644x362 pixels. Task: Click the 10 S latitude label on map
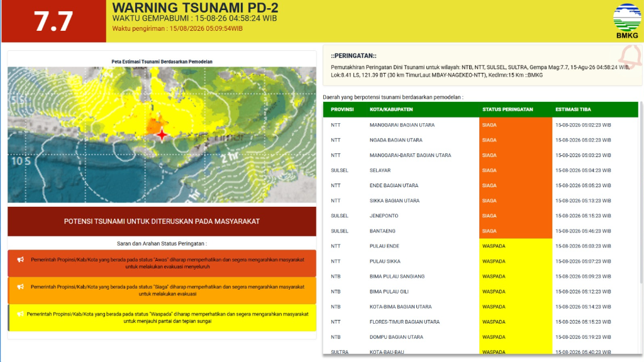click(21, 161)
